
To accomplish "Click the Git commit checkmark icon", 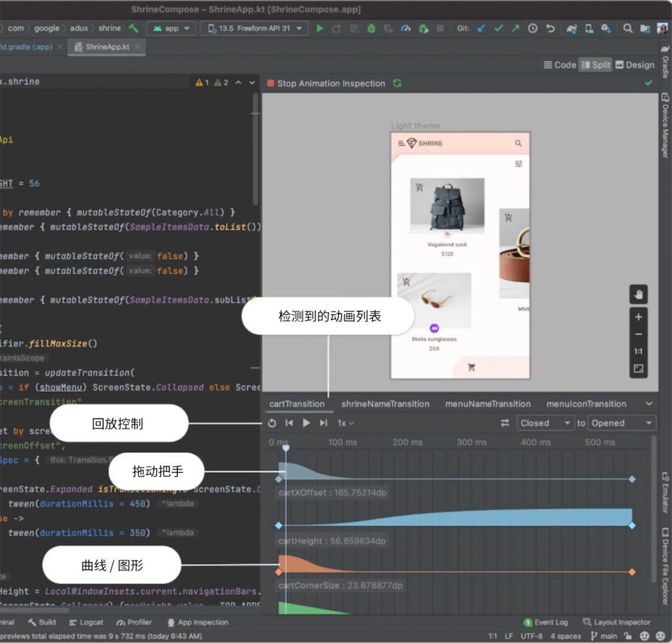I will [x=498, y=29].
